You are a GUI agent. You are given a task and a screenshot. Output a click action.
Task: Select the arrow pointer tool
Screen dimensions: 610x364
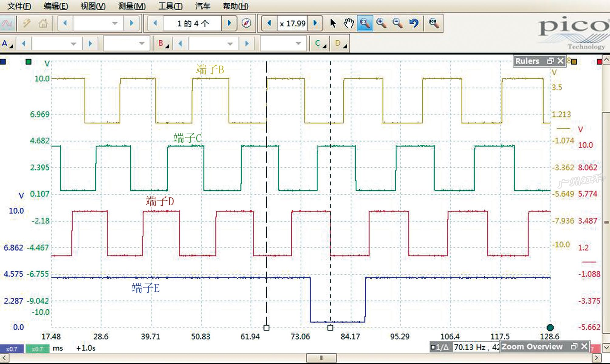(x=333, y=23)
